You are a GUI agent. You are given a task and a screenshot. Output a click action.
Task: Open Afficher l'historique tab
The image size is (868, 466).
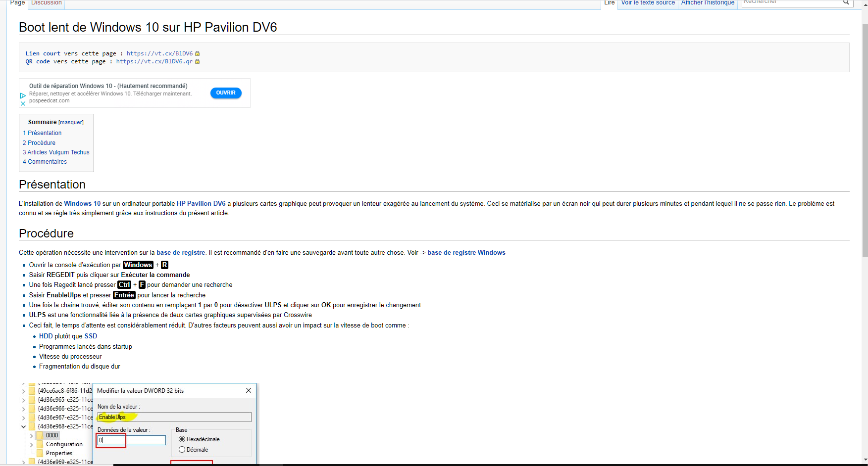click(708, 3)
